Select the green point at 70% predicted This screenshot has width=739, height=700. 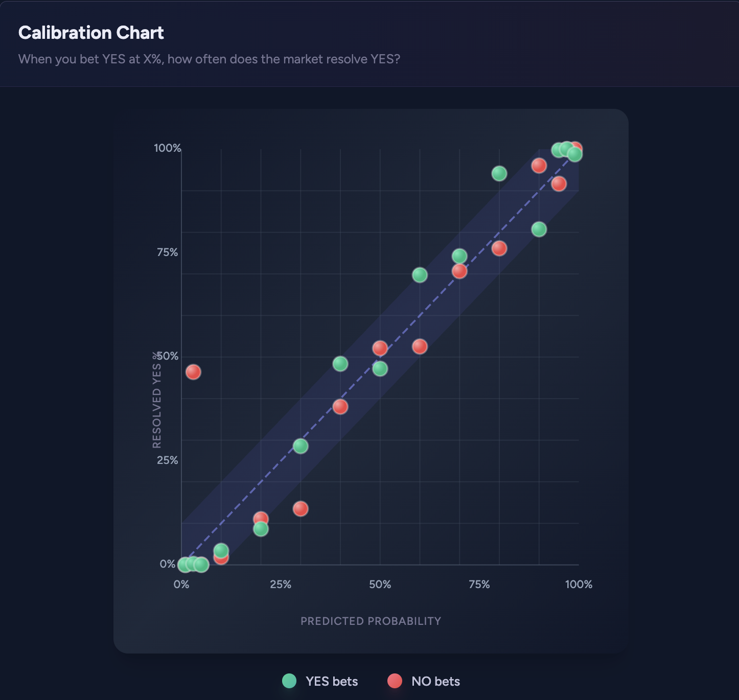459,256
